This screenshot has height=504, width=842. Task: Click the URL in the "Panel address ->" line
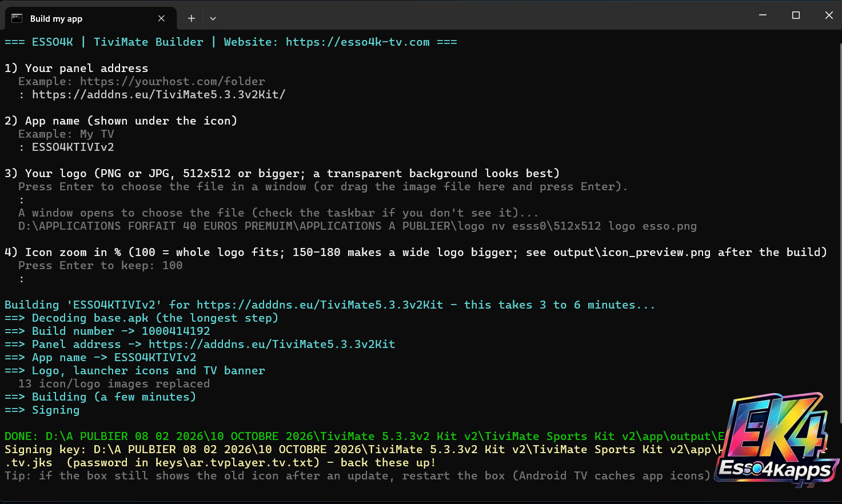point(272,344)
